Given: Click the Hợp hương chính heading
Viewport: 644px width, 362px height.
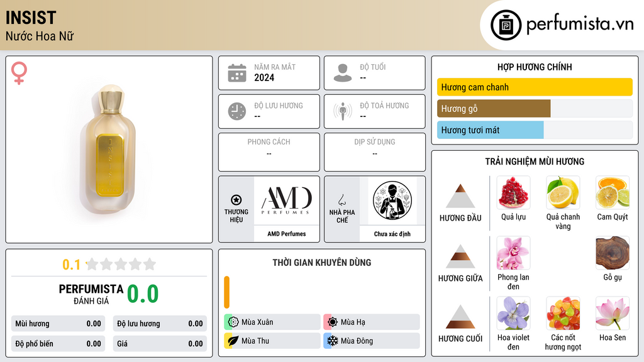Looking at the screenshot, I should click(535, 67).
